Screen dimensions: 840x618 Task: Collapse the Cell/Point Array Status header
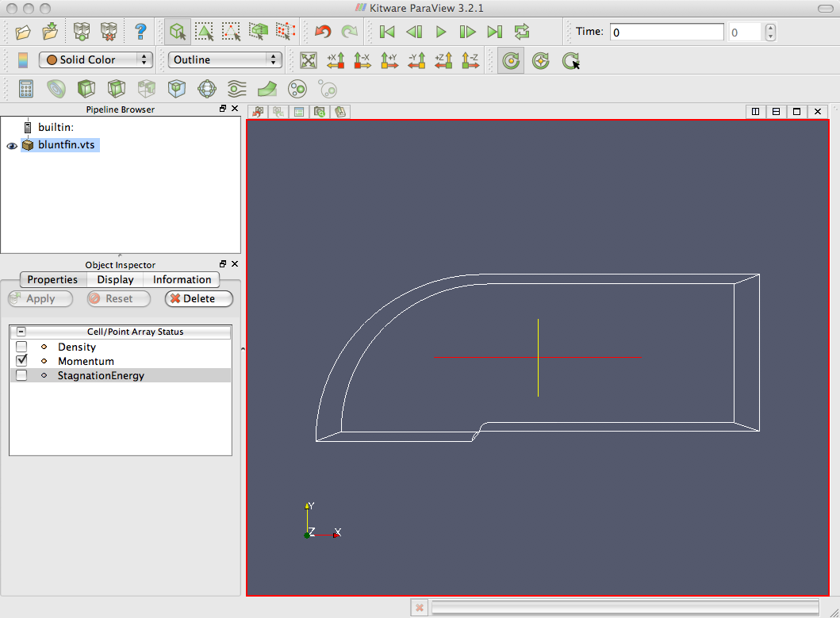pos(21,332)
